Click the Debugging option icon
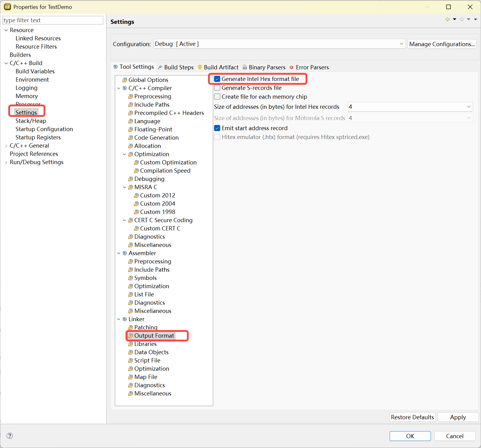This screenshot has height=448, width=481. [130, 179]
